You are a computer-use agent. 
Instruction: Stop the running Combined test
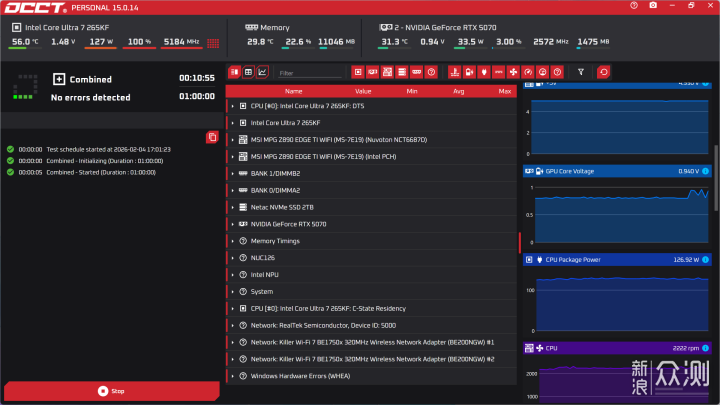click(112, 391)
